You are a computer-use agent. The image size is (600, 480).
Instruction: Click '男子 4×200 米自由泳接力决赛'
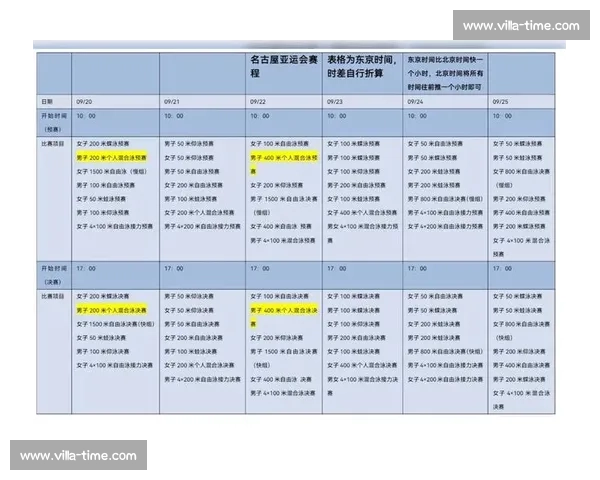(x=202, y=380)
